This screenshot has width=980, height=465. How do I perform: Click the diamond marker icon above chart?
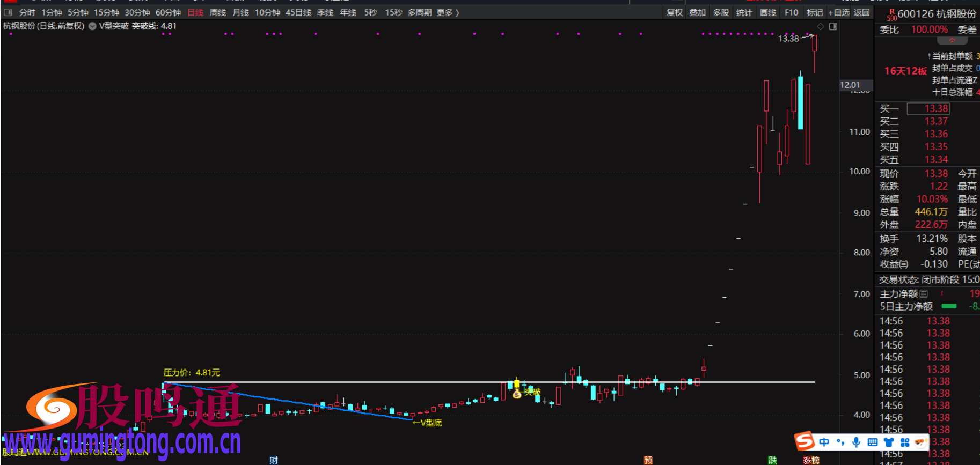pyautogui.click(x=820, y=26)
